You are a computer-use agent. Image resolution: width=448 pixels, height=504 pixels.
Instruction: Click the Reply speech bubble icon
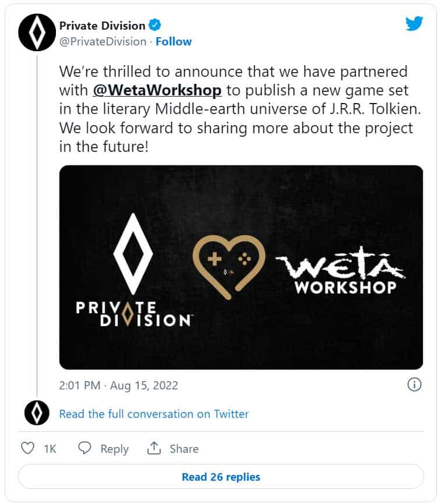85,448
